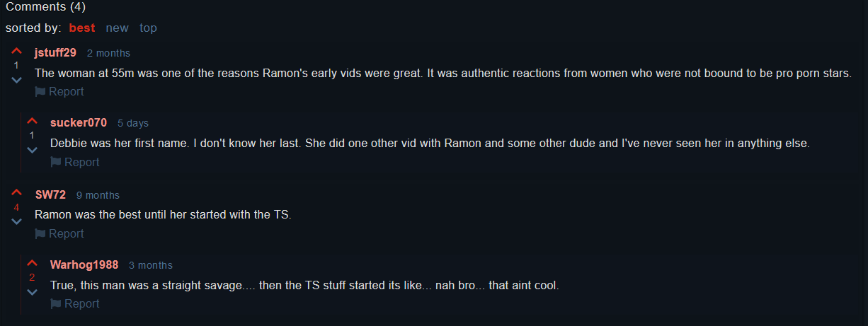
Task: Upvote Warhog1988's reply
Action: (x=32, y=264)
